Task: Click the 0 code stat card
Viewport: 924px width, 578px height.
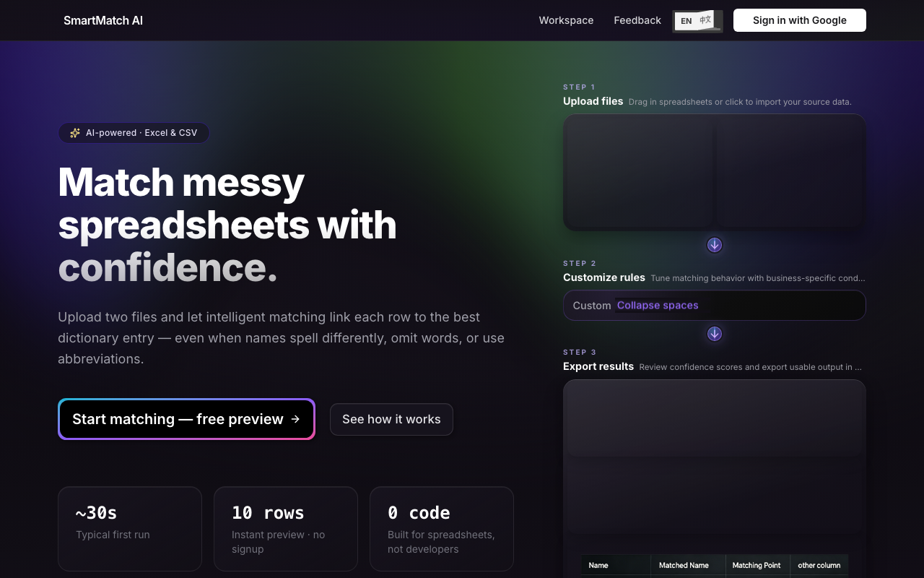Action: point(442,529)
